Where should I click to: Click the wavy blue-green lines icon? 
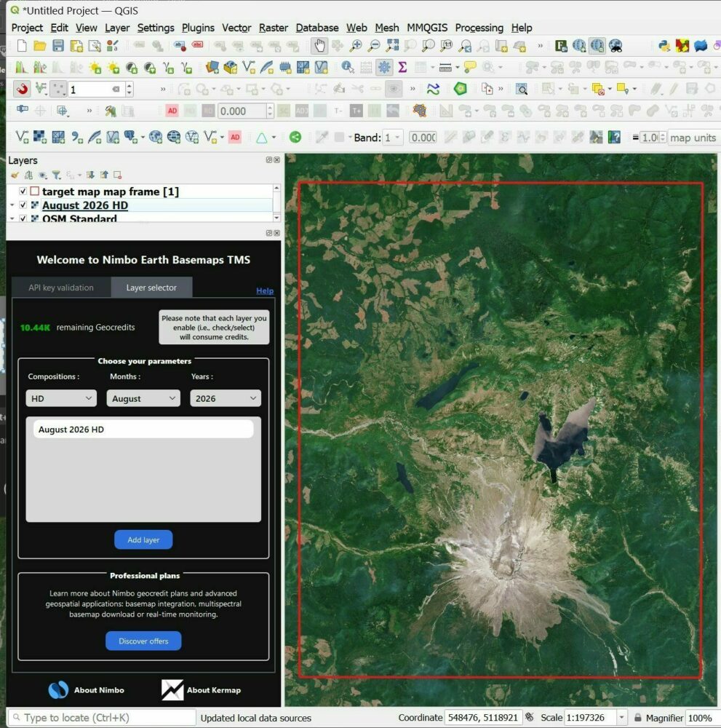tap(433, 89)
